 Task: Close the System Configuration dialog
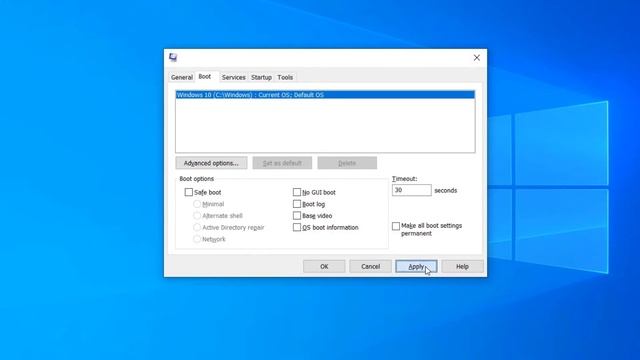pos(476,58)
